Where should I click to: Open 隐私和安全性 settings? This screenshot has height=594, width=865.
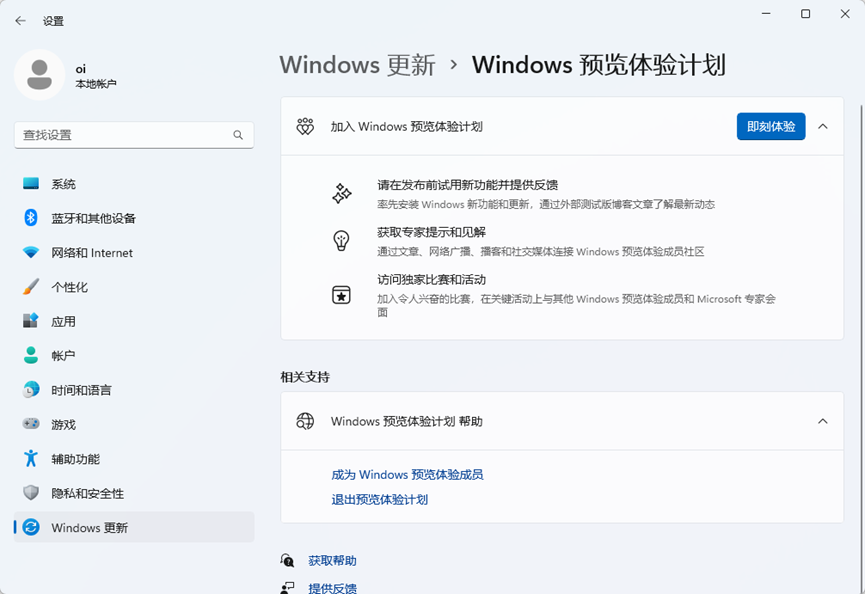pos(134,493)
